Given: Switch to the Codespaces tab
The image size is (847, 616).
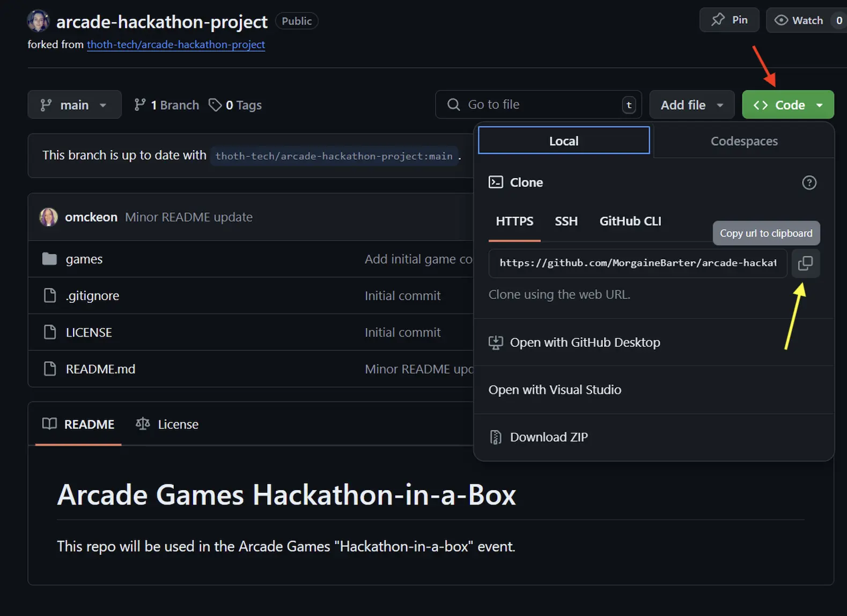Looking at the screenshot, I should click(744, 141).
